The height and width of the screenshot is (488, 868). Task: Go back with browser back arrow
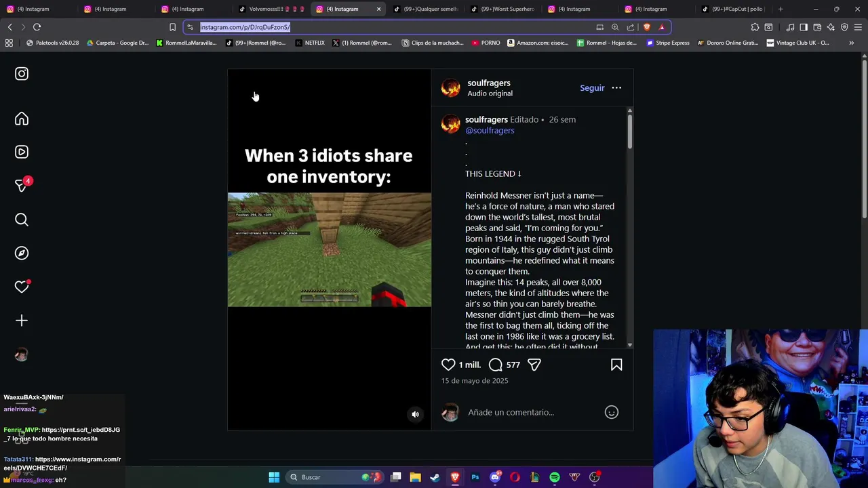point(10,27)
